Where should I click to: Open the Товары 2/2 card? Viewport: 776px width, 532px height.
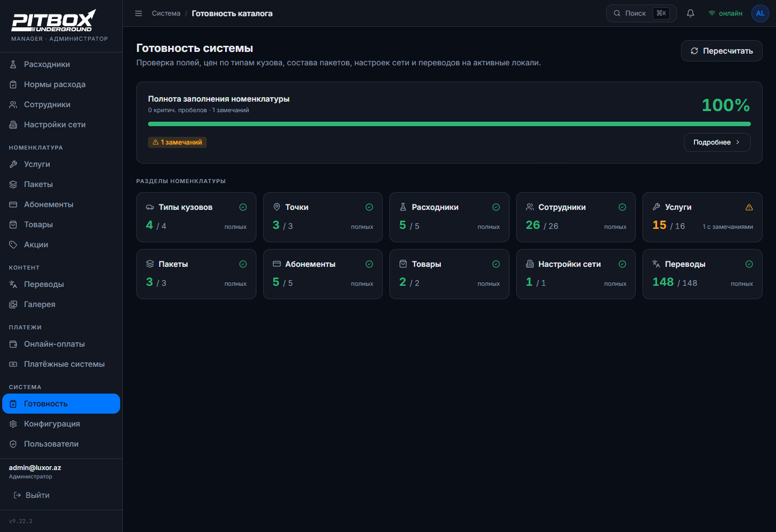[449, 274]
